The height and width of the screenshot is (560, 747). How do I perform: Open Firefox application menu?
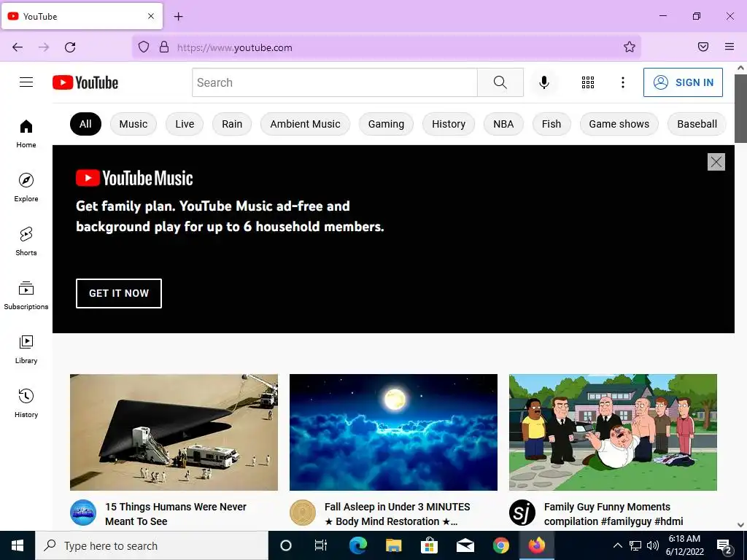(x=729, y=47)
